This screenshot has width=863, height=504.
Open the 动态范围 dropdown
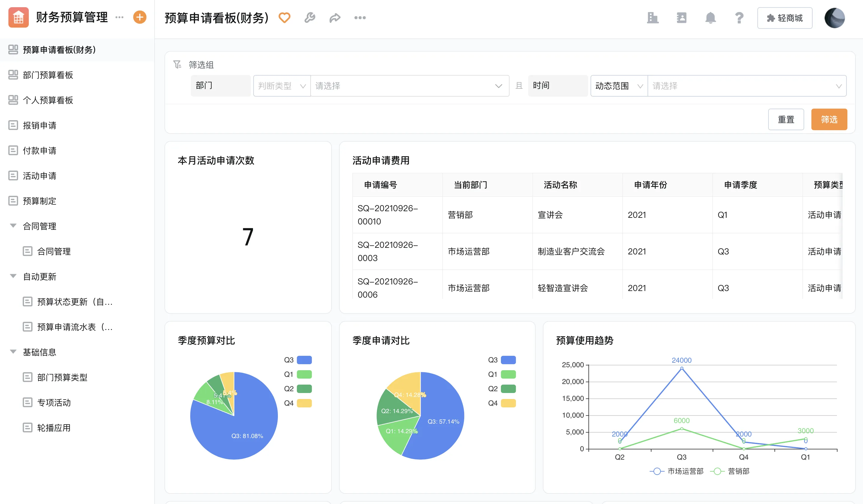[x=618, y=85]
